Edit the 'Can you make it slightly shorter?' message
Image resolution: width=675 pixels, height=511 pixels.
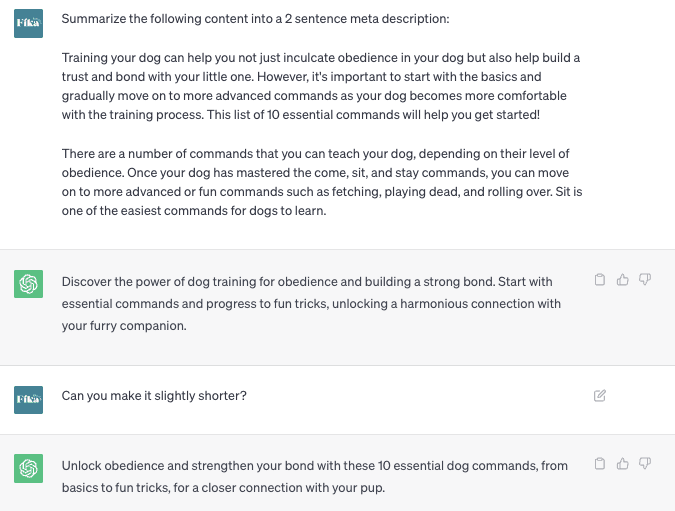[600, 396]
